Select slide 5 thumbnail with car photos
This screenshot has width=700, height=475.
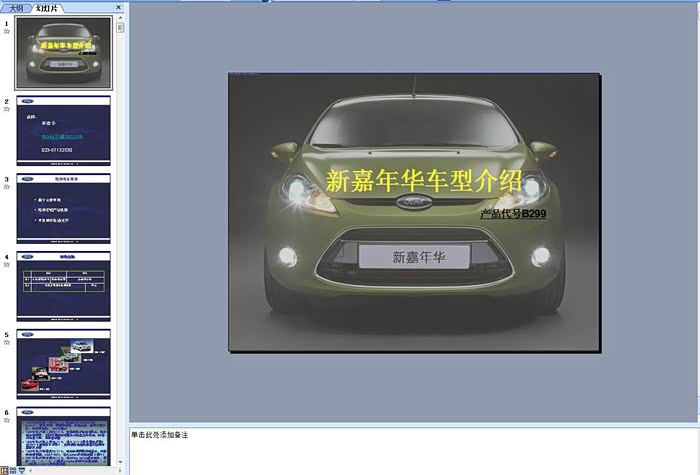(63, 364)
